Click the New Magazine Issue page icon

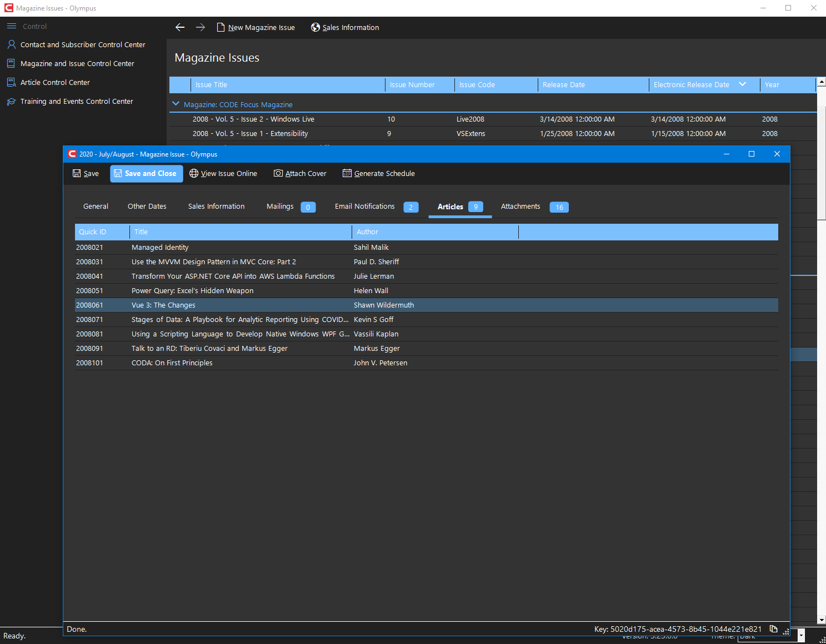tap(221, 27)
